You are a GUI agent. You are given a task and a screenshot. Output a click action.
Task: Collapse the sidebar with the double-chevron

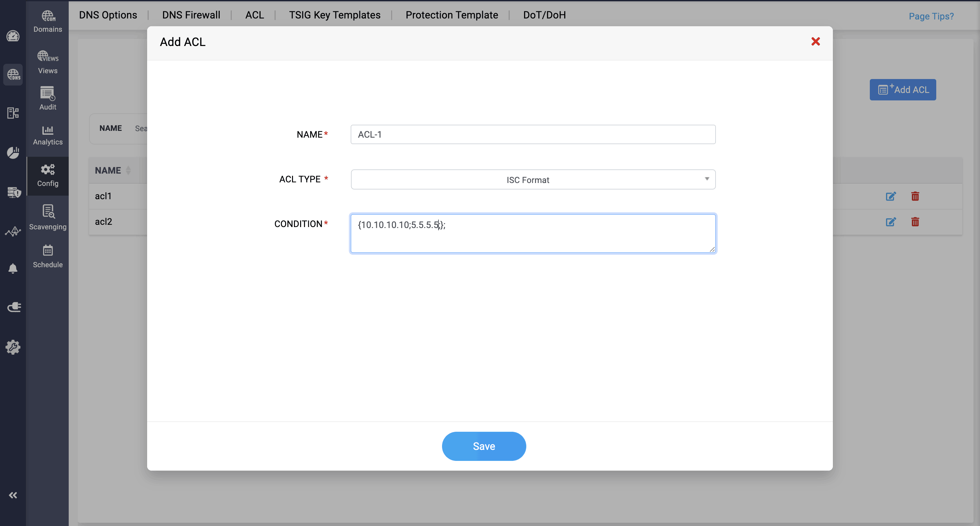(x=13, y=495)
